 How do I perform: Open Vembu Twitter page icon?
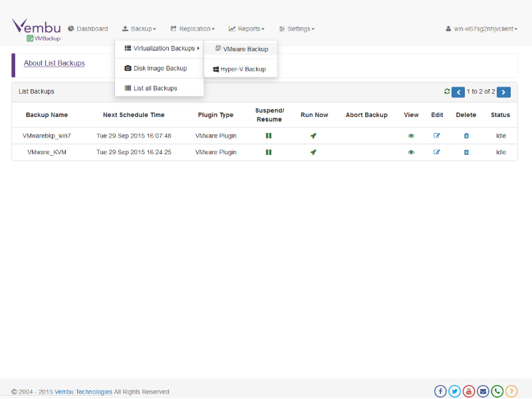[x=455, y=392]
